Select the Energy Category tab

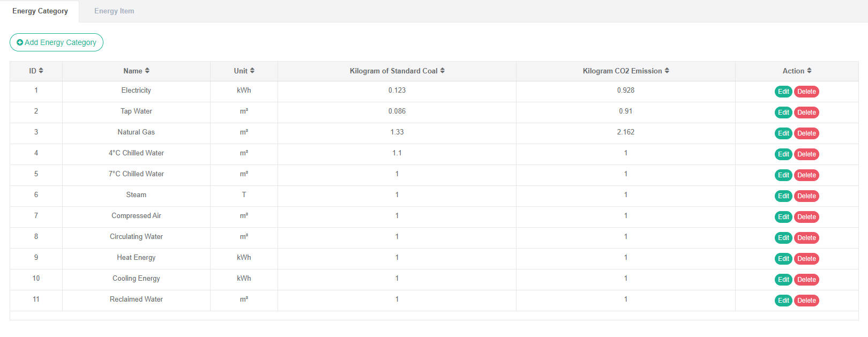click(x=40, y=11)
